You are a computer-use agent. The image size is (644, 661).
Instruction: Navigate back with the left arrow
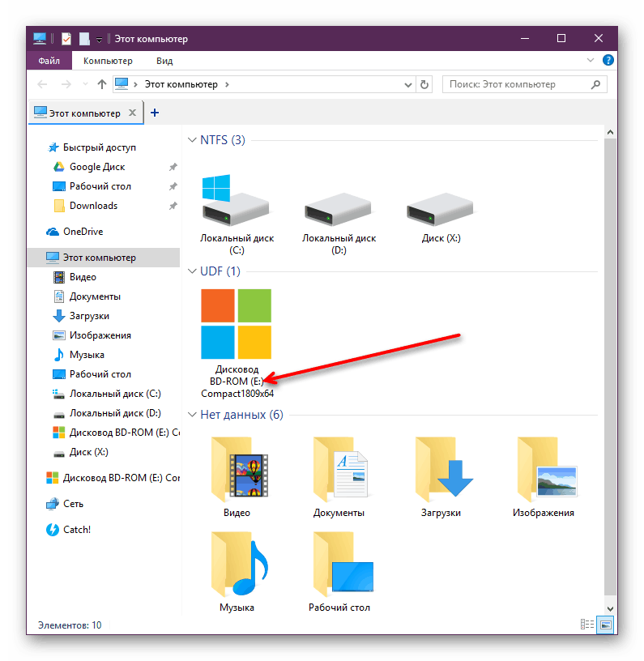click(x=42, y=84)
